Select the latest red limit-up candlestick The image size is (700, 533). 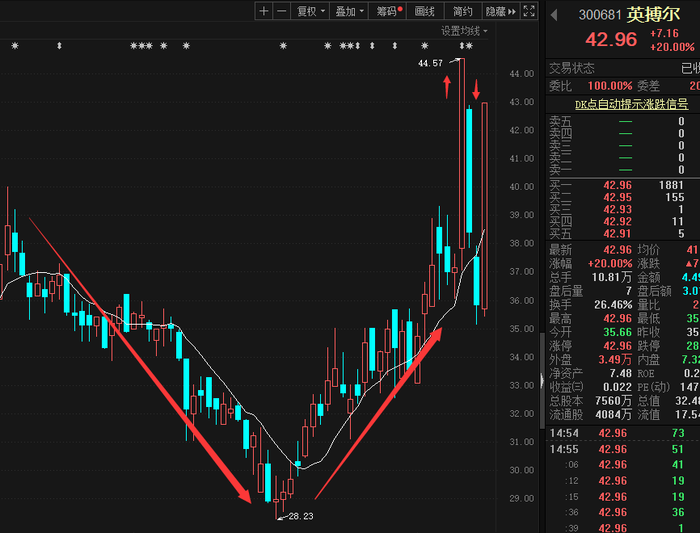pyautogui.click(x=484, y=205)
